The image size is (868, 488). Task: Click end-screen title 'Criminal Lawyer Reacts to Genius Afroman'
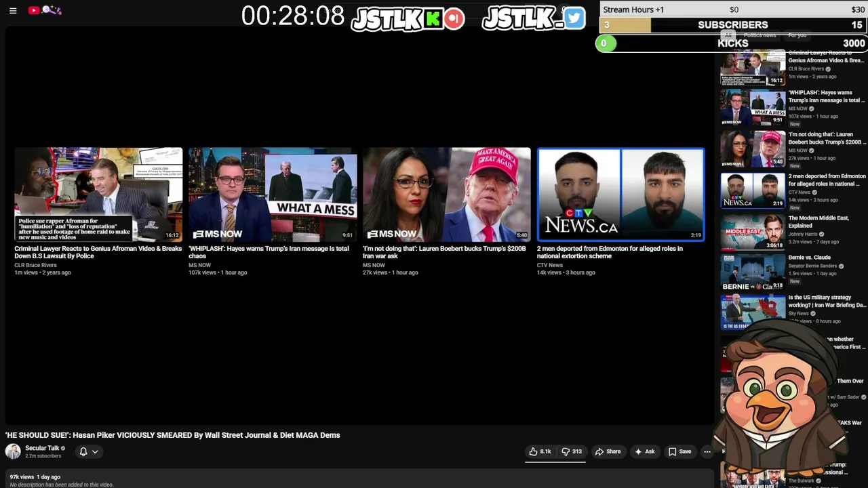98,252
